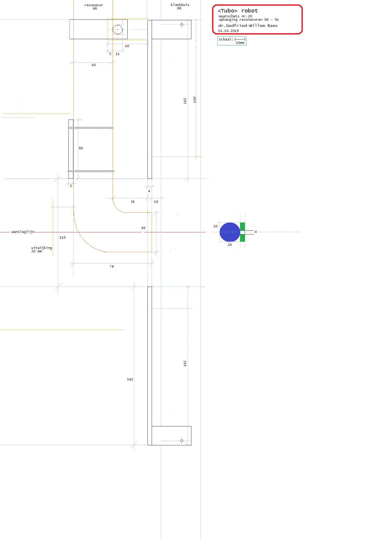
Task: Click the date '14.10.2019'
Action: pyautogui.click(x=228, y=31)
